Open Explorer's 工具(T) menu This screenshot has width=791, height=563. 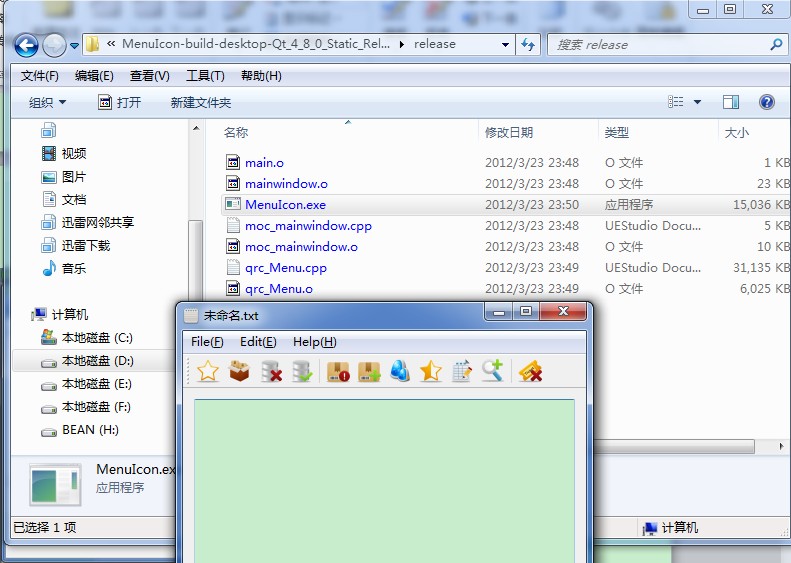click(205, 76)
